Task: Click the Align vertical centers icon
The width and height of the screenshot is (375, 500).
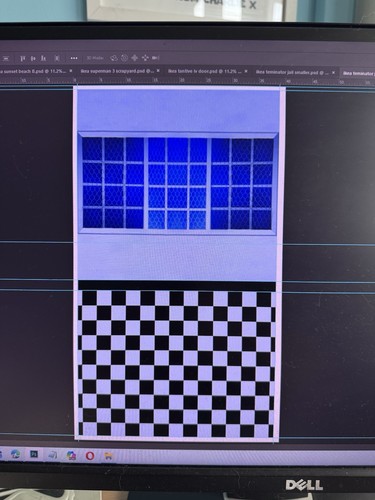Action: point(33,59)
